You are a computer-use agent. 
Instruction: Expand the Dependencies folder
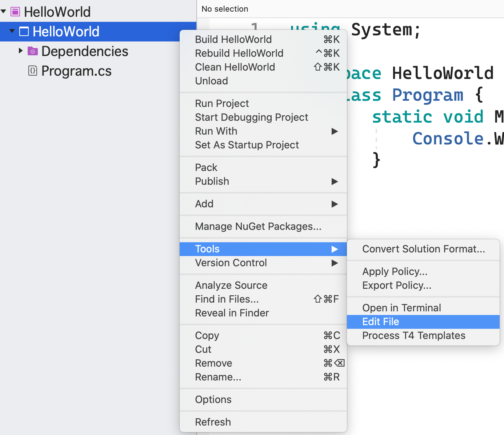click(x=21, y=51)
